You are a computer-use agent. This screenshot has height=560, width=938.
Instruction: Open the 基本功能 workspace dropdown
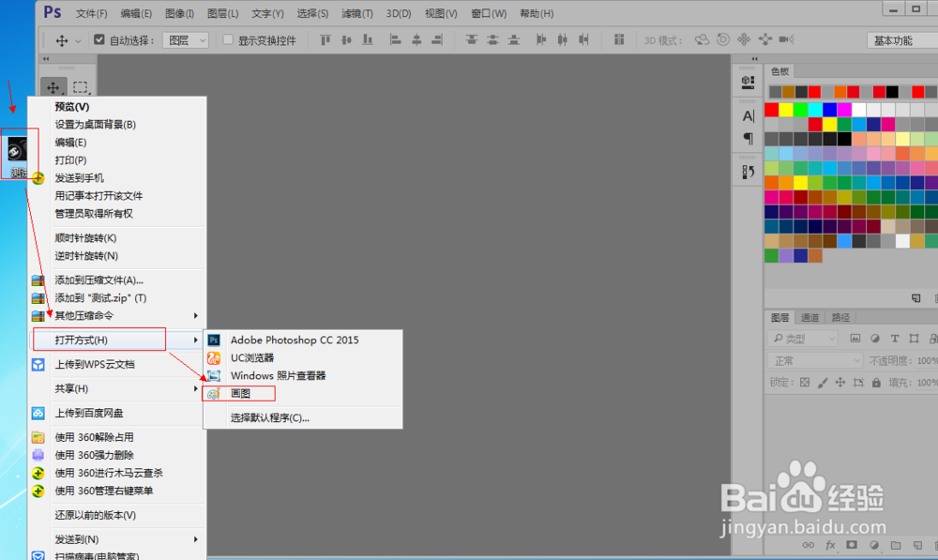(x=902, y=40)
